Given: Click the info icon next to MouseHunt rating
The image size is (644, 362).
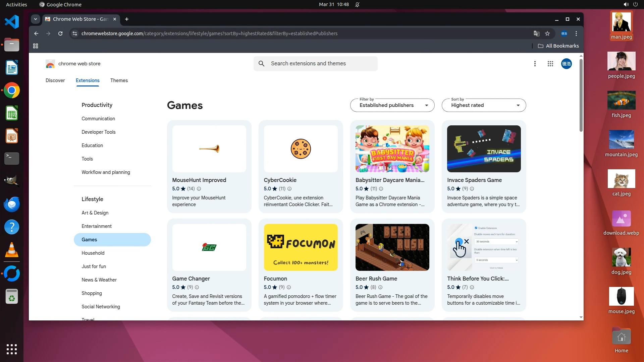Looking at the screenshot, I should [199, 189].
